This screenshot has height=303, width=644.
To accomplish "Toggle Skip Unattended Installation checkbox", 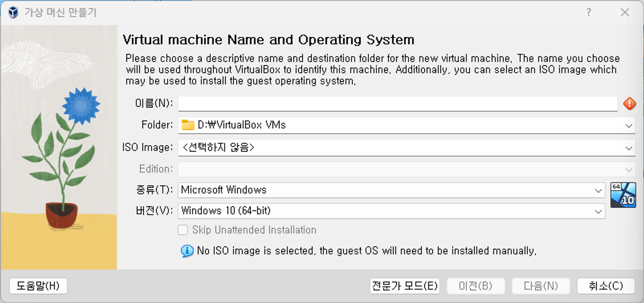I will pyautogui.click(x=183, y=230).
